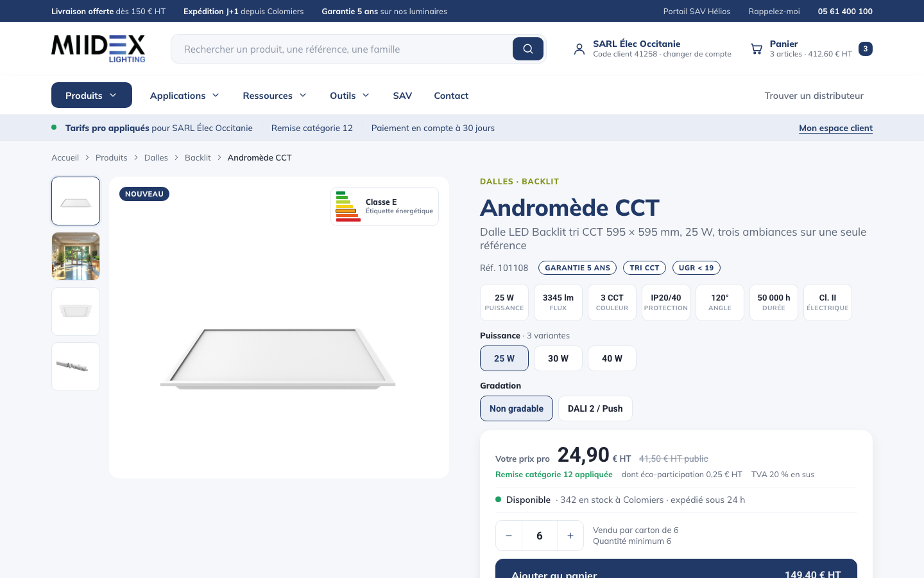Click Rappelez-moi link
The width and height of the screenshot is (924, 578).
[774, 11]
